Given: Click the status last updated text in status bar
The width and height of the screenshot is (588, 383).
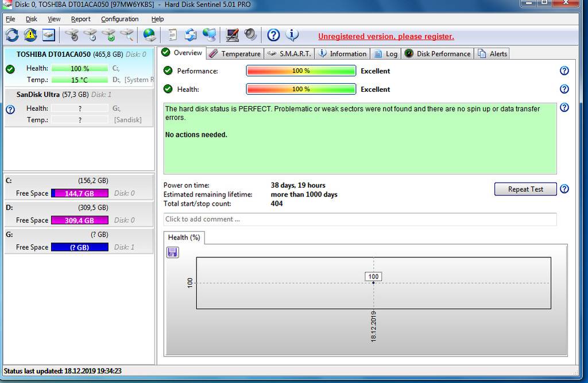Looking at the screenshot, I should (x=63, y=371).
